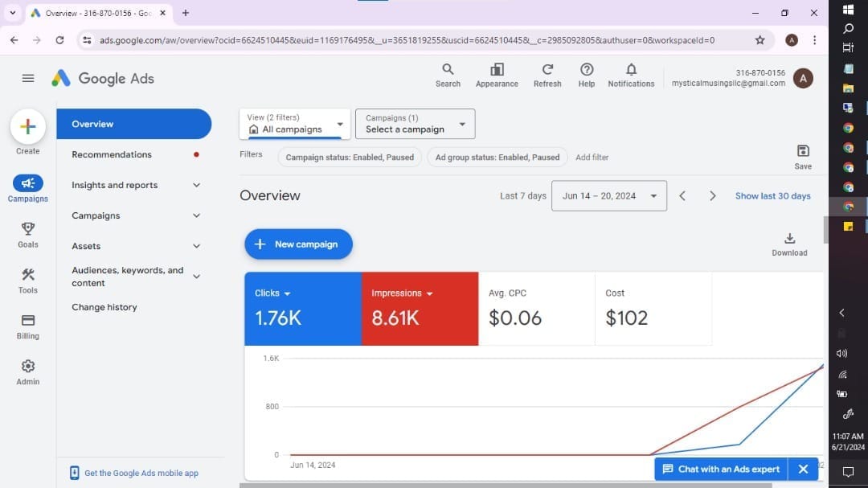The width and height of the screenshot is (868, 488).
Task: Select the Cost metric card
Action: (x=653, y=309)
